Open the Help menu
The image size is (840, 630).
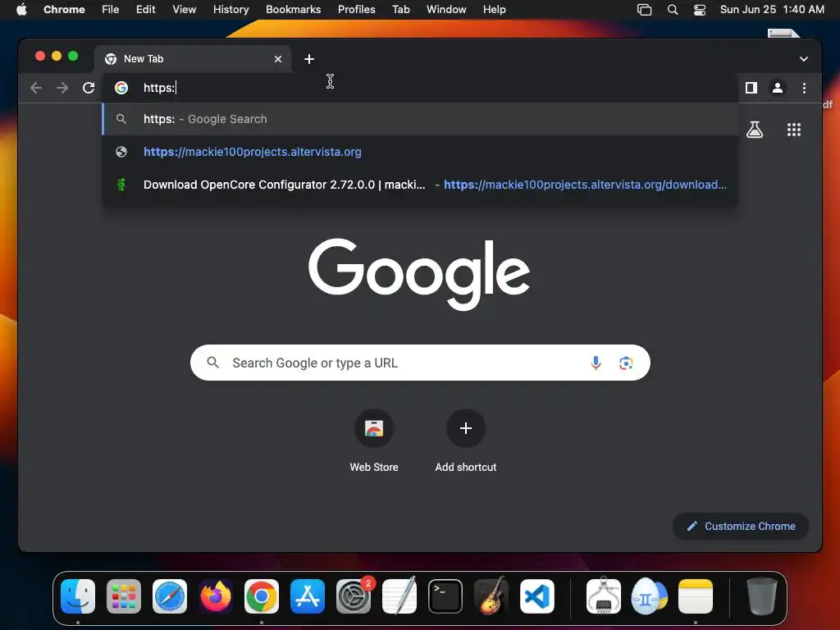(x=494, y=10)
